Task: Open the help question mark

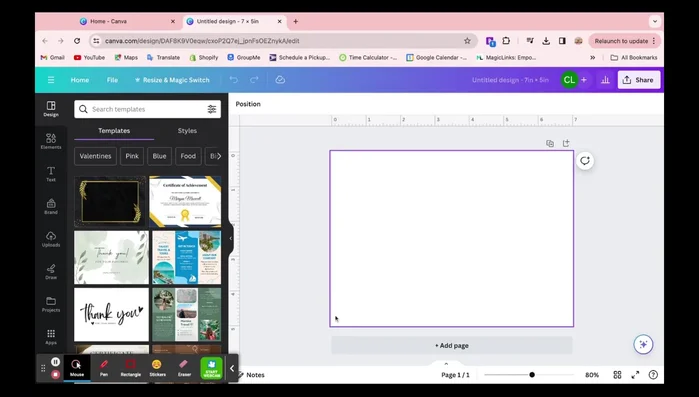Action: 653,375
